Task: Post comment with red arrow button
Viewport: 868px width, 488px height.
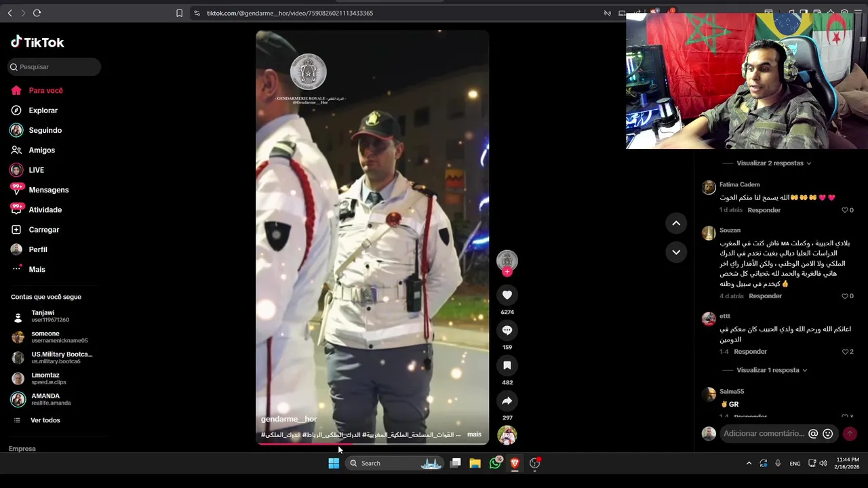Action: coord(850,434)
